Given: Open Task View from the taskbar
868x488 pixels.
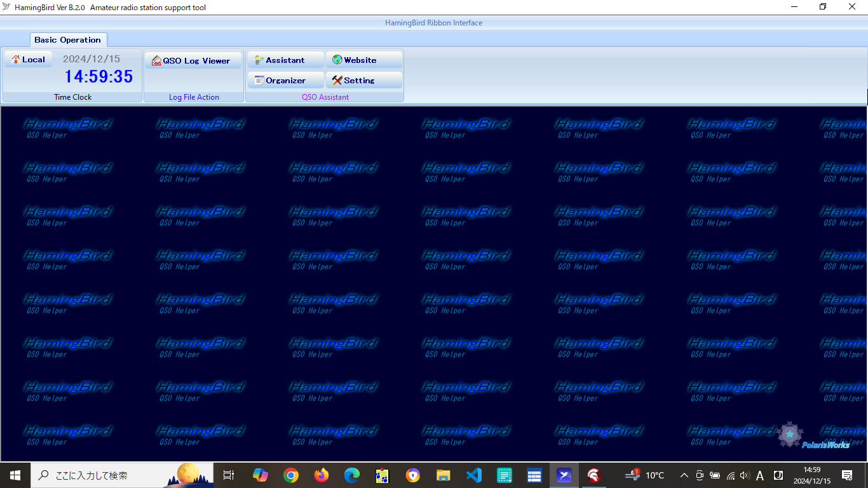Looking at the screenshot, I should pyautogui.click(x=229, y=475).
